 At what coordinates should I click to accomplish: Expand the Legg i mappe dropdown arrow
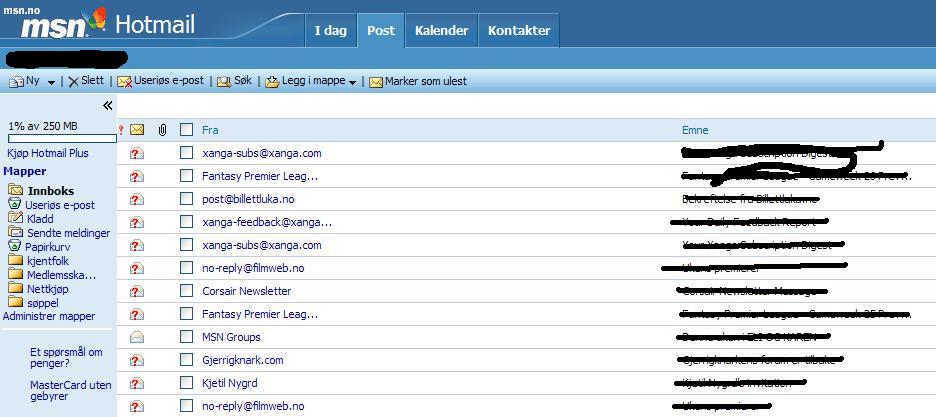click(352, 82)
